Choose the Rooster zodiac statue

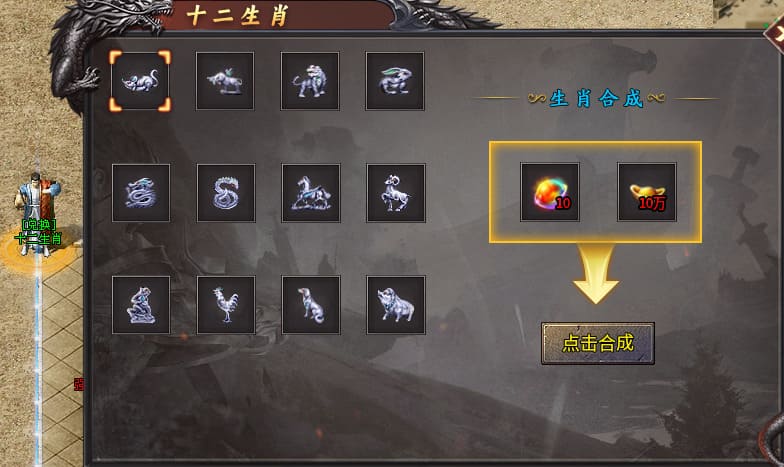pyautogui.click(x=226, y=305)
